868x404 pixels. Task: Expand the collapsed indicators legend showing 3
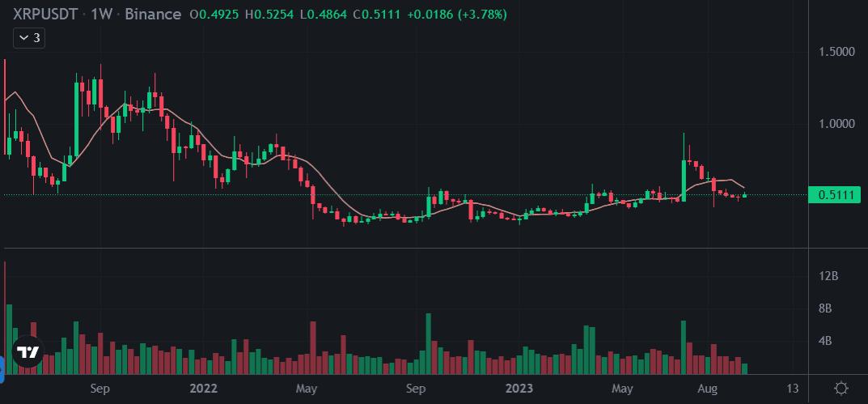click(x=31, y=37)
